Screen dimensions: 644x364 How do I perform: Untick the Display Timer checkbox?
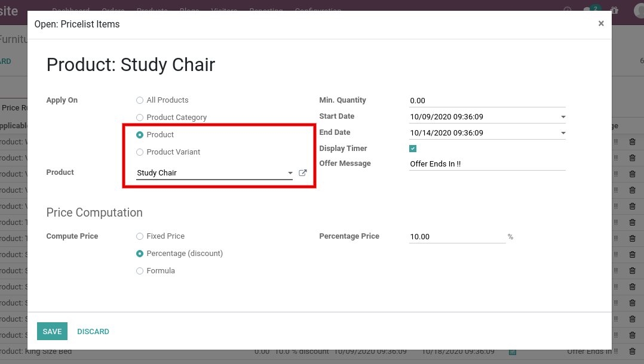(x=413, y=149)
